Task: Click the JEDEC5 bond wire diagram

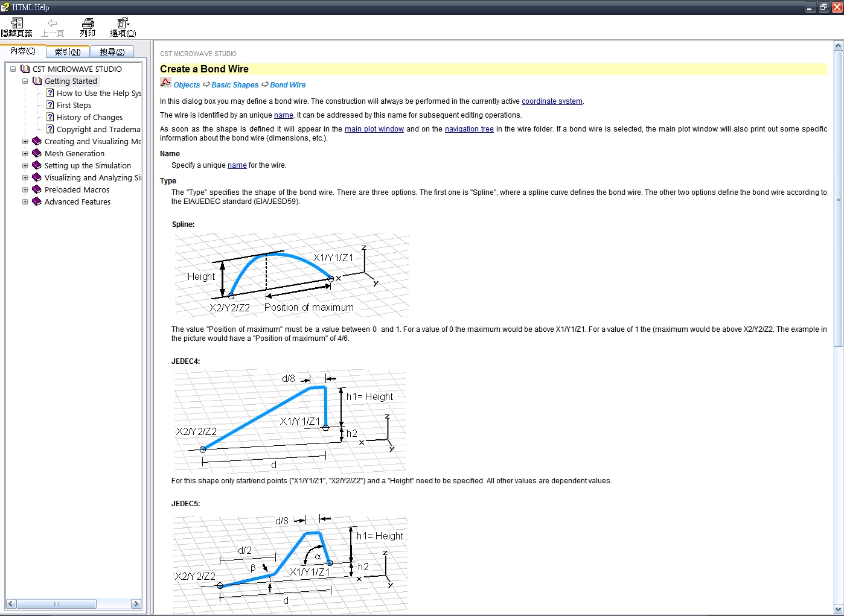Action: point(290,564)
